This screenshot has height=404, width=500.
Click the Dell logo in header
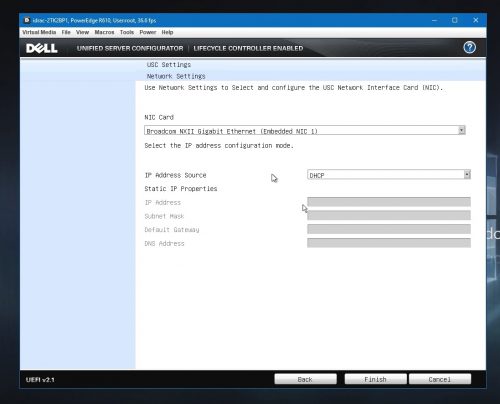[x=42, y=48]
